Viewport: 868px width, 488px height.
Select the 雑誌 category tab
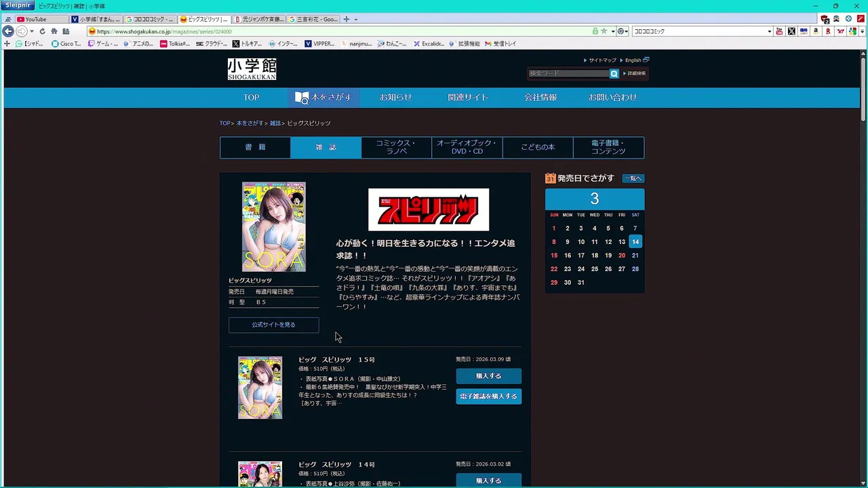[325, 147]
